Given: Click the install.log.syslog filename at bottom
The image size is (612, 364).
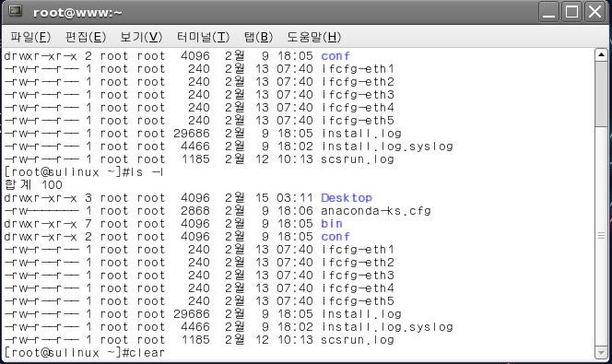Looking at the screenshot, I should [x=387, y=327].
